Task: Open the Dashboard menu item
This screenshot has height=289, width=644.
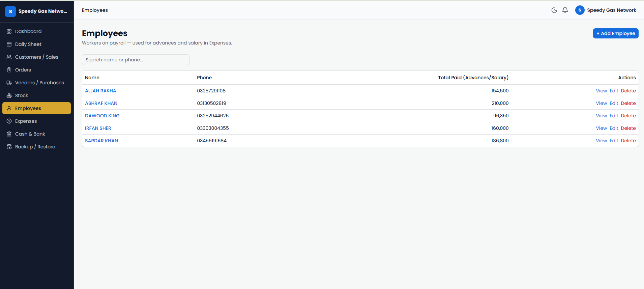Action: tap(36, 31)
